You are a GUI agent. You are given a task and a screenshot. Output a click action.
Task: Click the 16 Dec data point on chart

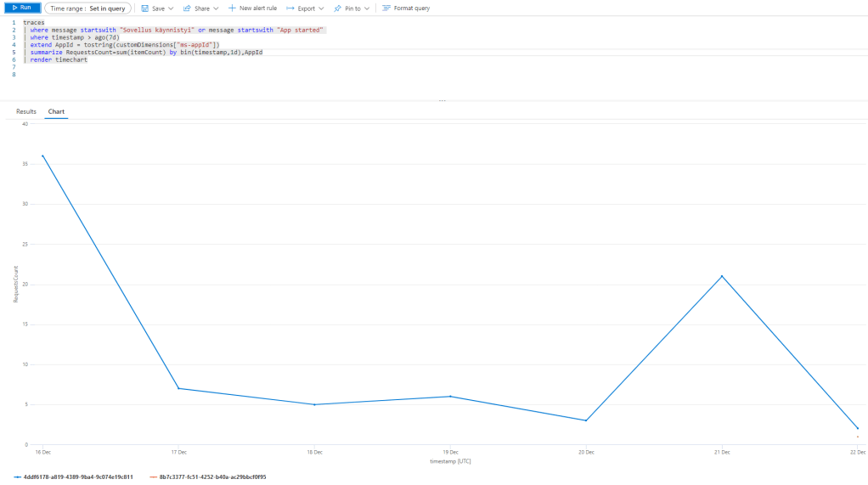[42, 155]
